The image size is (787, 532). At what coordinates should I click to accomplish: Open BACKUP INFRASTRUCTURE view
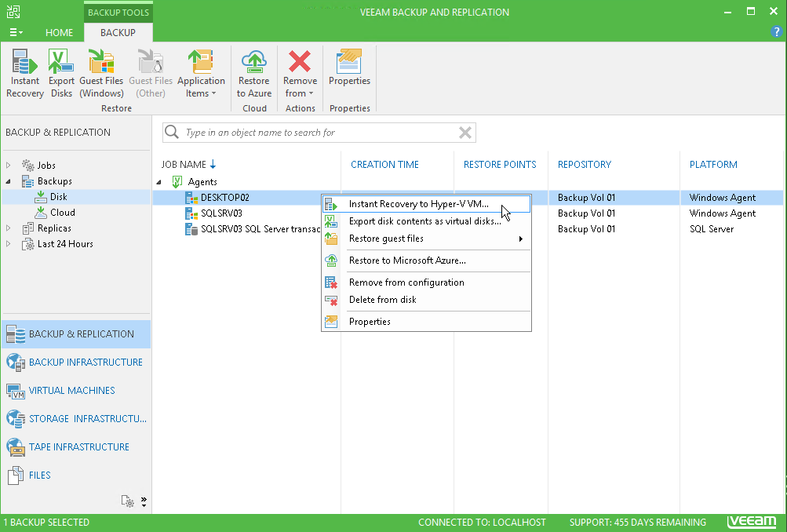point(76,363)
